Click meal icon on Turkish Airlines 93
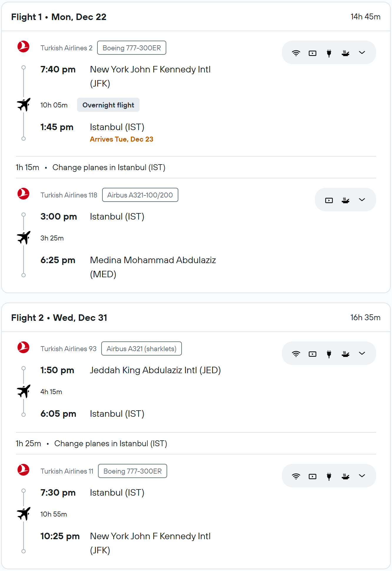This screenshot has height=571, width=392. click(346, 354)
